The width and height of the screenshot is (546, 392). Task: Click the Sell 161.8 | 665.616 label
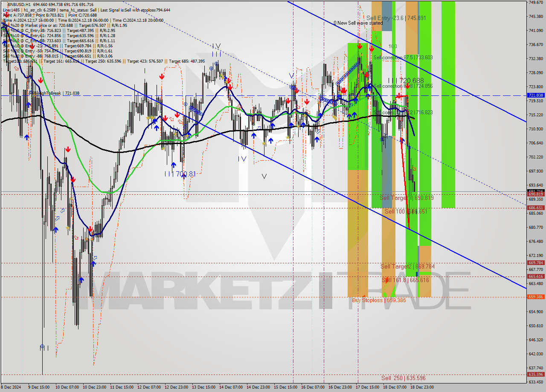tap(406, 280)
